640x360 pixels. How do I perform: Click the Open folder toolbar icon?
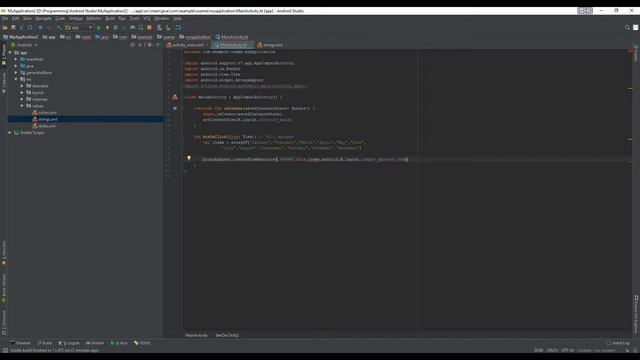coord(5,27)
